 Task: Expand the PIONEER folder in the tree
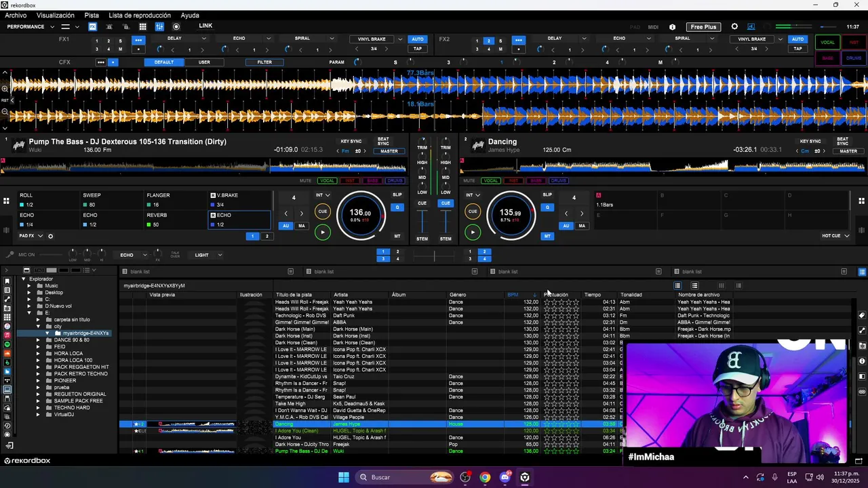[x=39, y=381]
